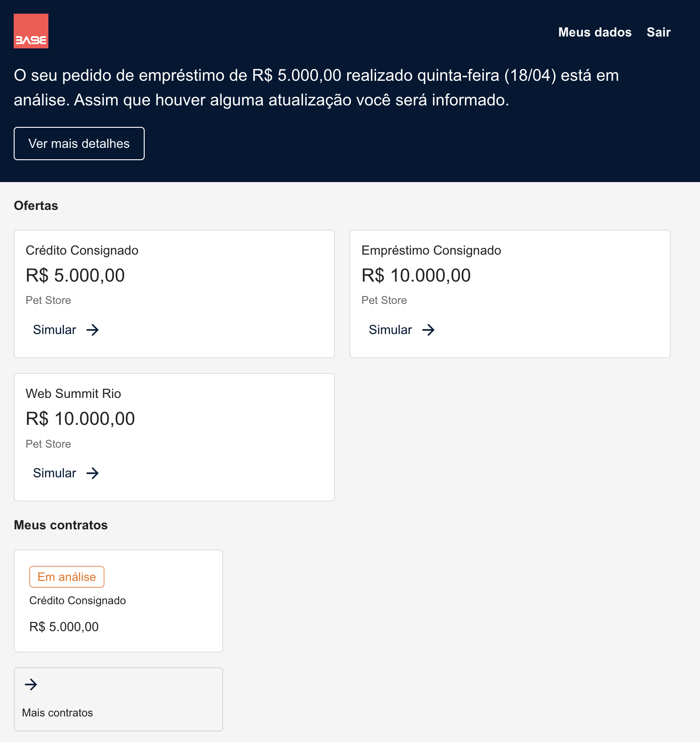Click the arrow icon above Mais contratos
This screenshot has width=700, height=742.
(31, 685)
